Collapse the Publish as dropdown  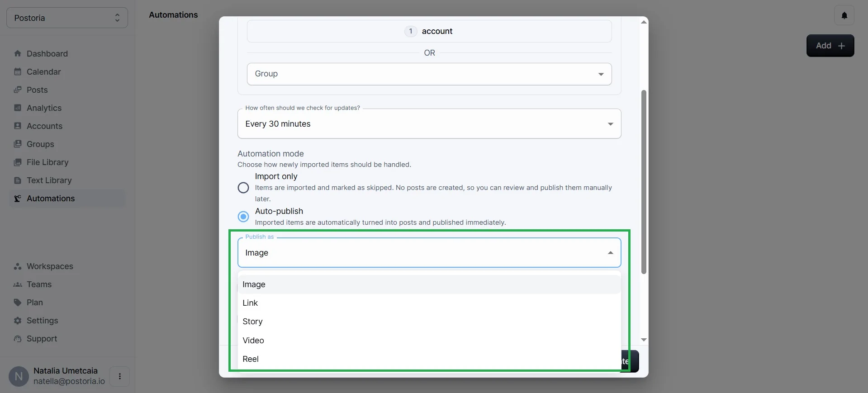pyautogui.click(x=610, y=253)
